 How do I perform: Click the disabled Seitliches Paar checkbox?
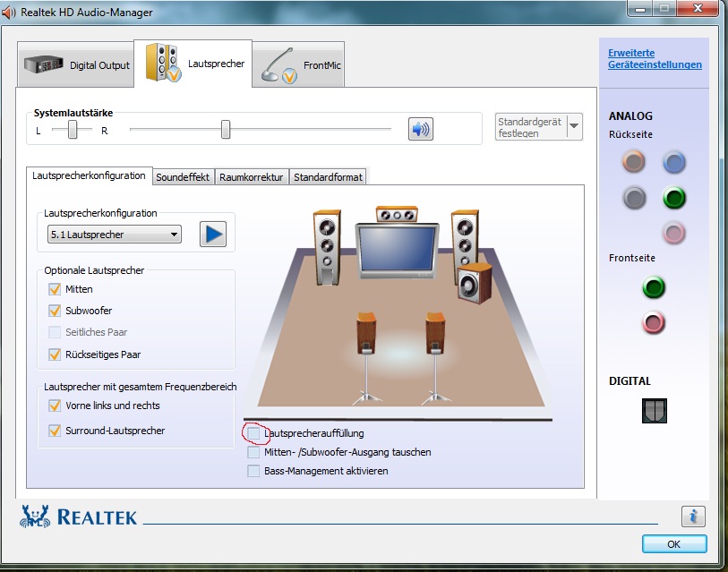[x=55, y=332]
